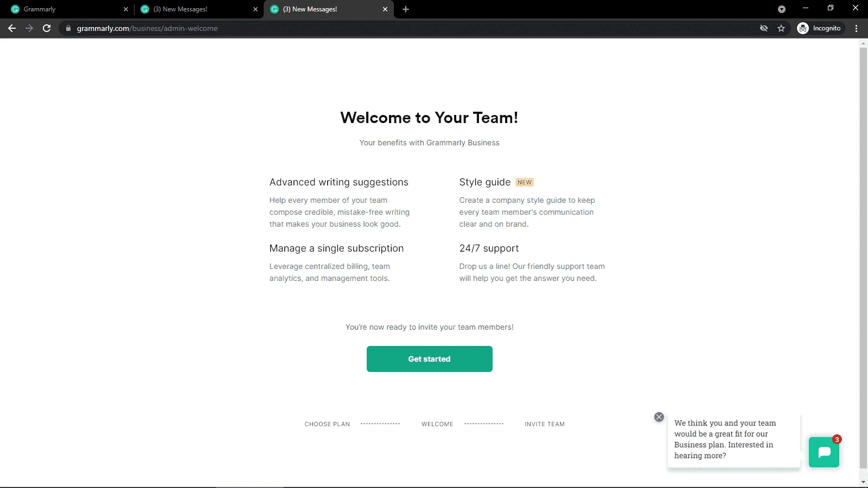Open the Incognito profile indicator
This screenshot has width=868, height=488.
point(820,28)
